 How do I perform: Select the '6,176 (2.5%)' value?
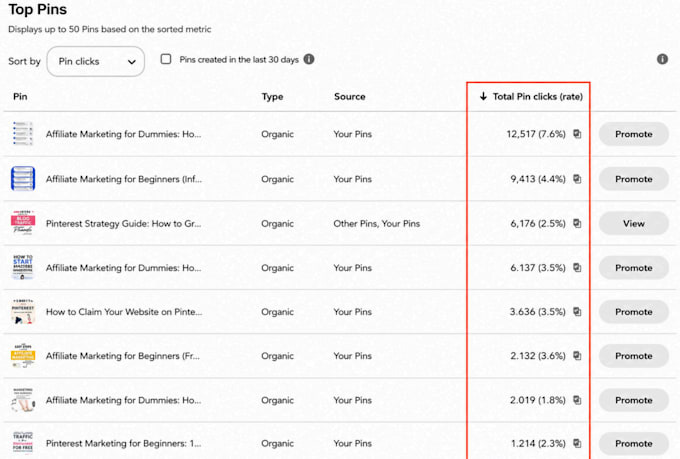(538, 223)
